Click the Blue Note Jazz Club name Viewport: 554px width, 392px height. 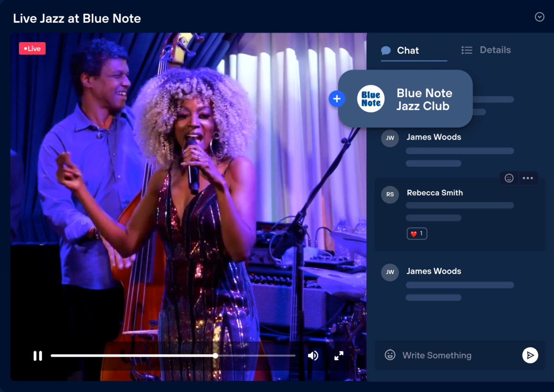(424, 99)
